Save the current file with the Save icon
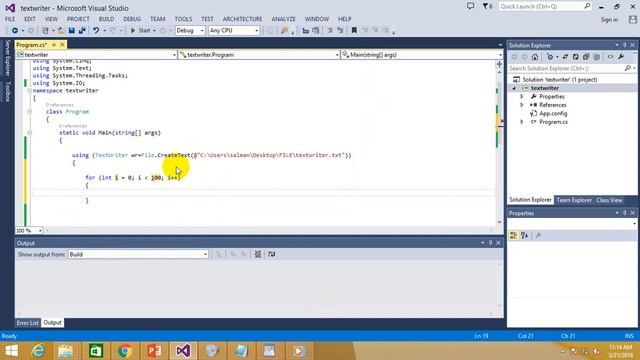 pos(72,31)
